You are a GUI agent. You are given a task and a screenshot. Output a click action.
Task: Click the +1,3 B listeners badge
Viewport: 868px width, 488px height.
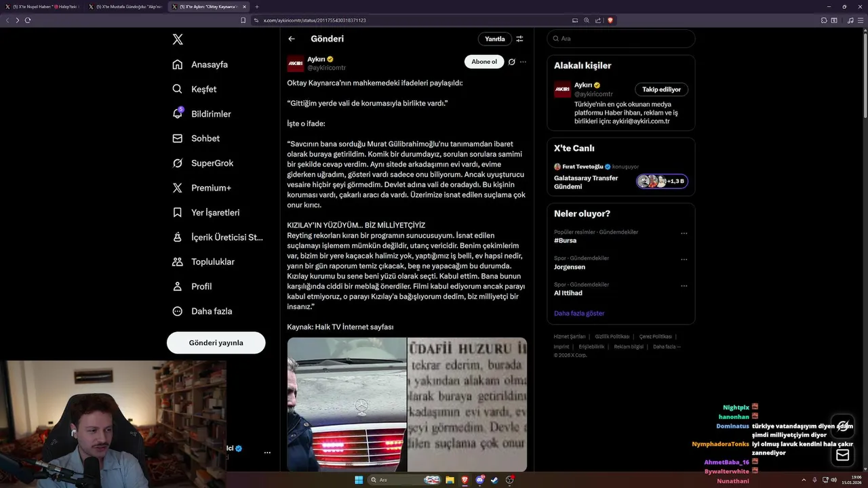[x=663, y=182]
